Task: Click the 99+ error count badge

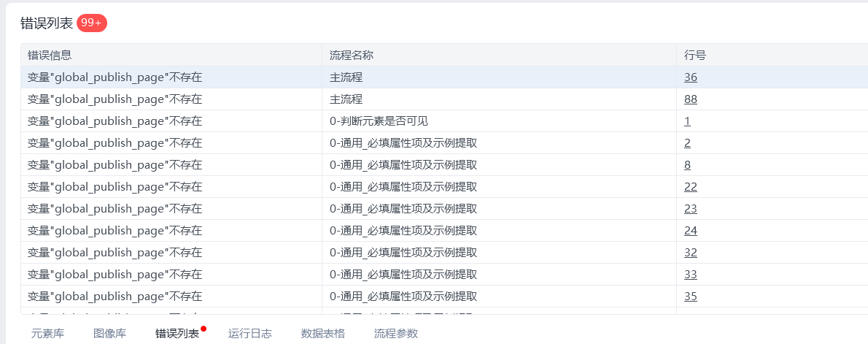Action: point(92,23)
